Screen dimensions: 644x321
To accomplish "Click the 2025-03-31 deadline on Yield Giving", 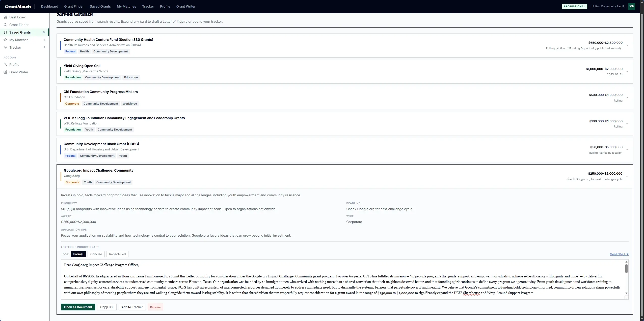I will click(615, 74).
